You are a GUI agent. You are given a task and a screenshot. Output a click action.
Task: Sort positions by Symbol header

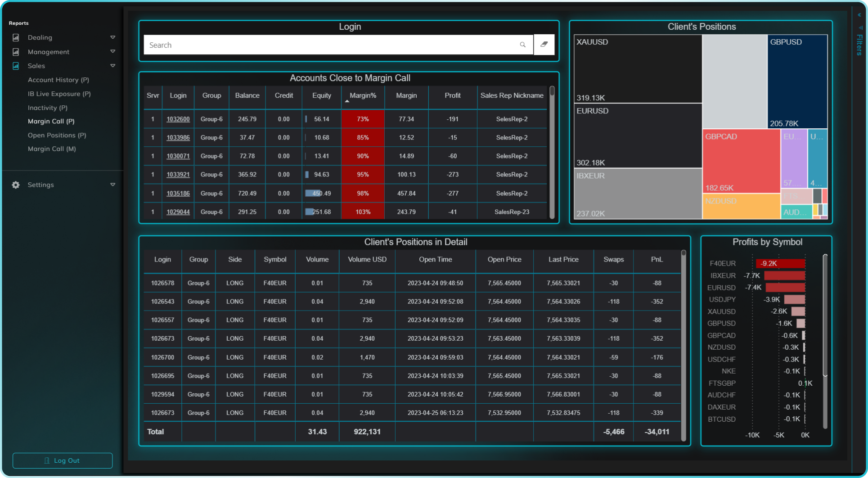(275, 260)
